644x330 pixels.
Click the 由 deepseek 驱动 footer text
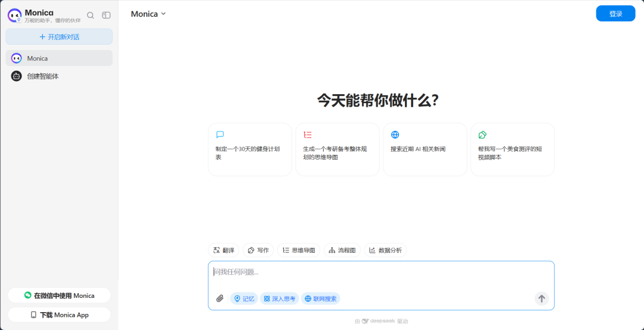tap(382, 322)
